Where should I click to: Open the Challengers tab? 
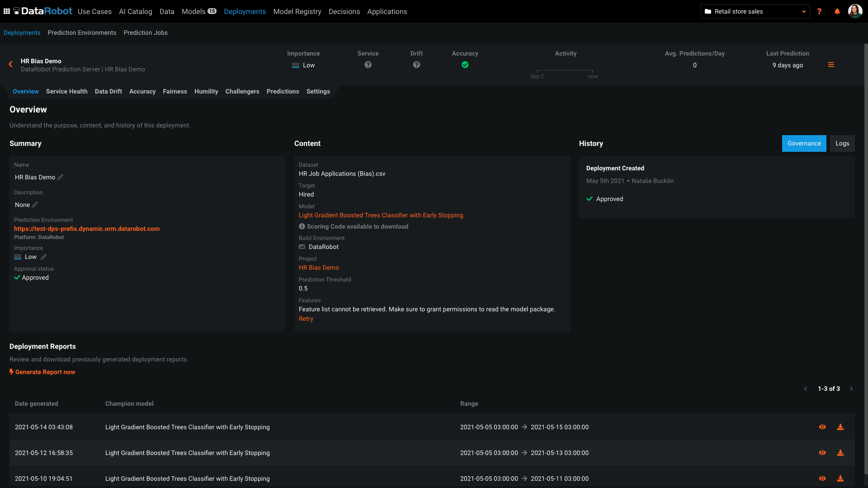[242, 91]
